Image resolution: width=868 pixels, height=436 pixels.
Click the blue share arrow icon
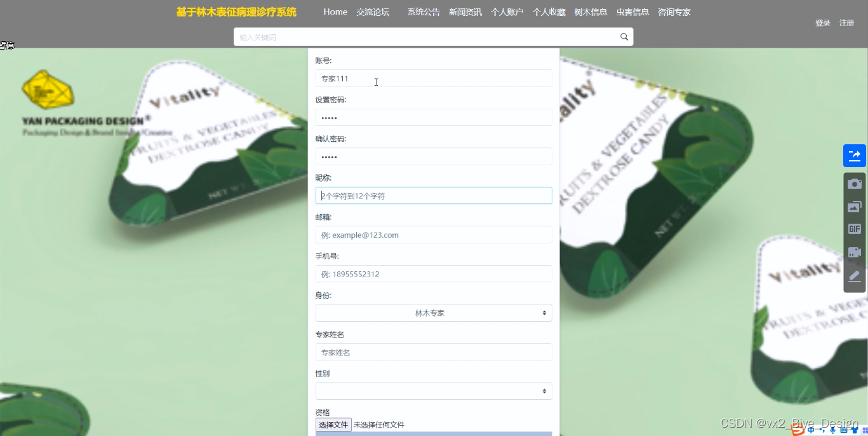click(855, 156)
